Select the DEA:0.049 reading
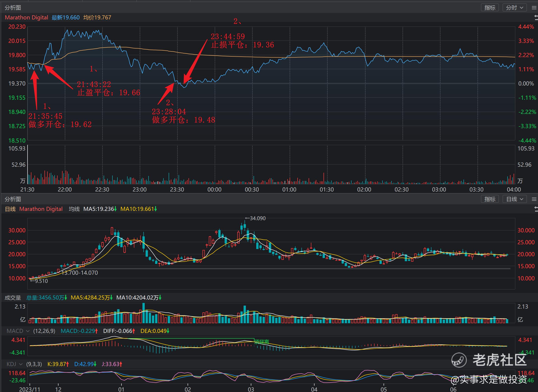 point(155,331)
